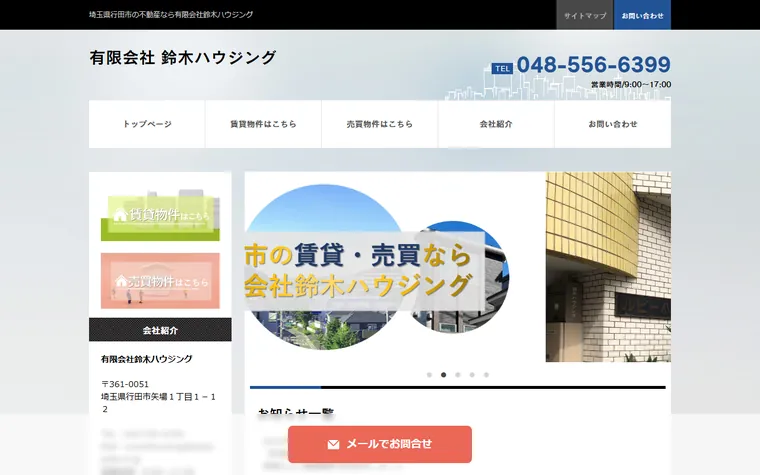Select the fifth slideshow dot
Screen dimensions: 760x475
(x=486, y=375)
